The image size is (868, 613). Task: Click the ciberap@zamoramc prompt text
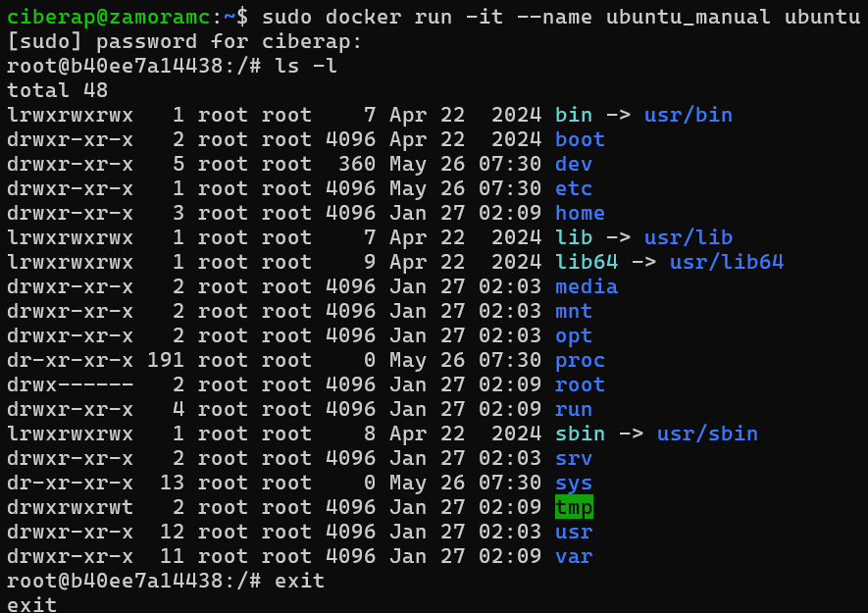[109, 18]
